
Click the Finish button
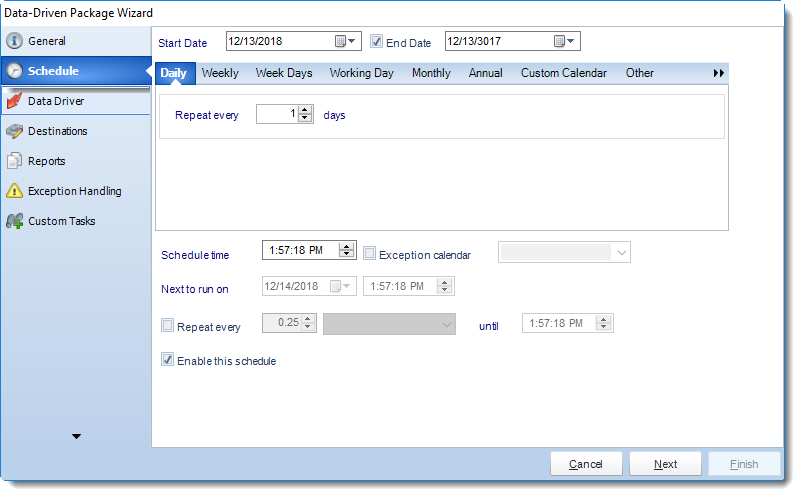coord(744,464)
